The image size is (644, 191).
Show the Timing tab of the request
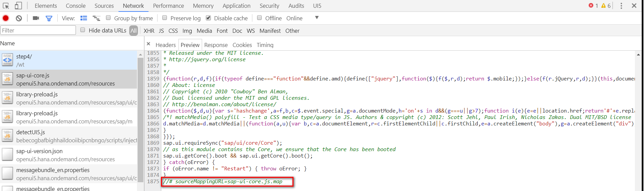point(265,45)
